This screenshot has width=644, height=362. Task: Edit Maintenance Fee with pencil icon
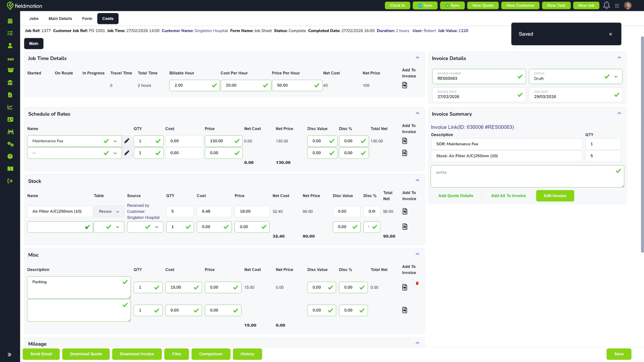(127, 141)
